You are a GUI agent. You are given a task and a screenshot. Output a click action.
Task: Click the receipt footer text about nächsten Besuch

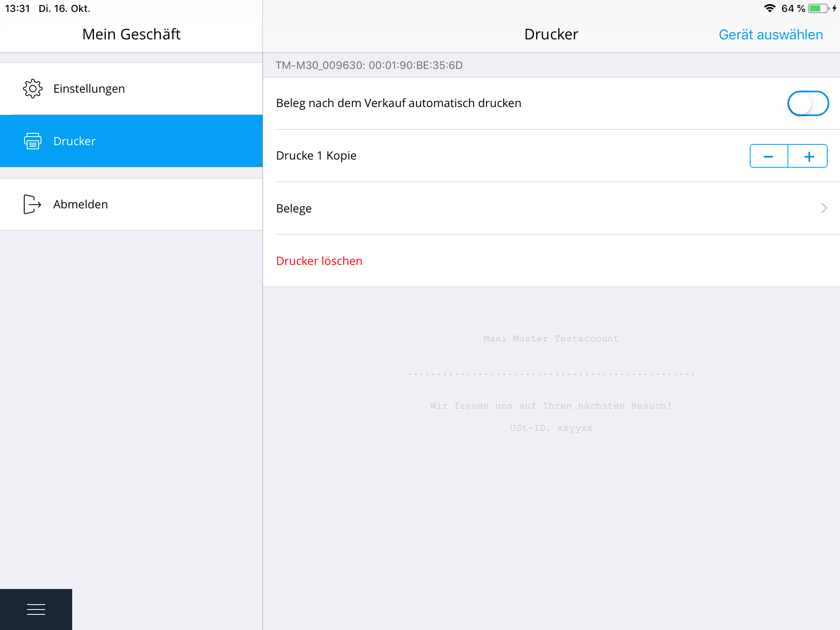(x=551, y=406)
